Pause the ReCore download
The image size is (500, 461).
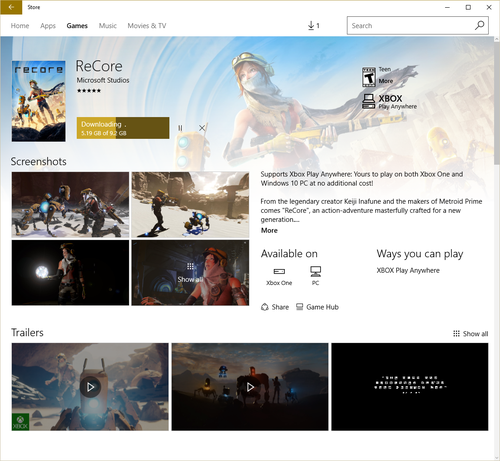tap(180, 128)
